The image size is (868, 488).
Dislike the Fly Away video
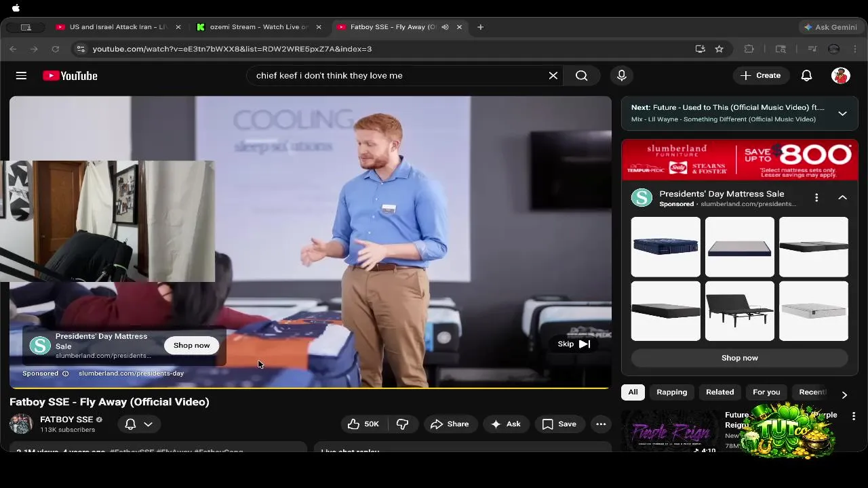coord(402,424)
